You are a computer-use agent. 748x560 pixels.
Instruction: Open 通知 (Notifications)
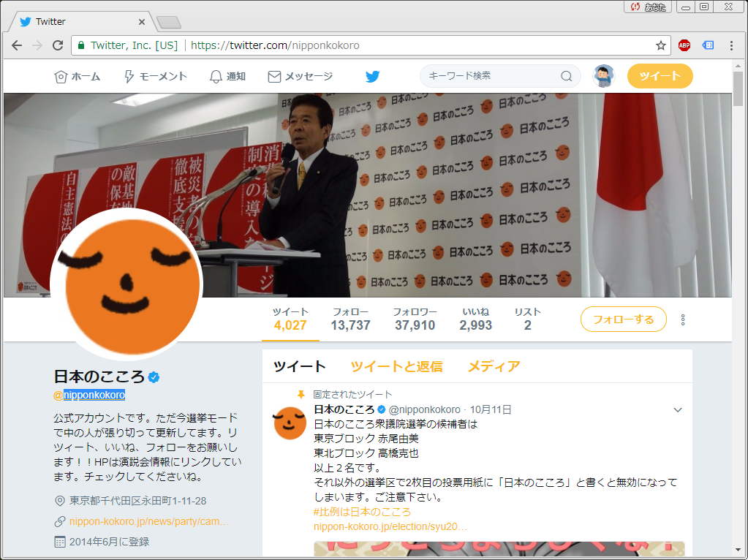point(228,76)
